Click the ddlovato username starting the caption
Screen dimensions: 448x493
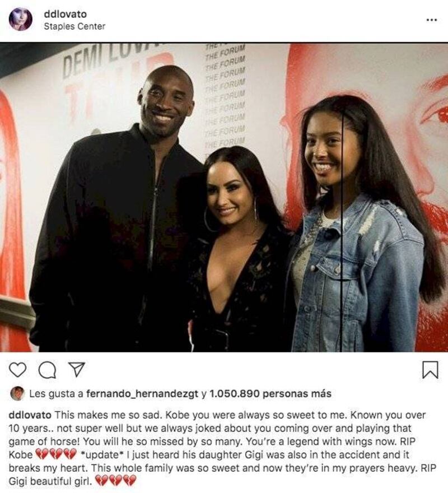tap(30, 415)
